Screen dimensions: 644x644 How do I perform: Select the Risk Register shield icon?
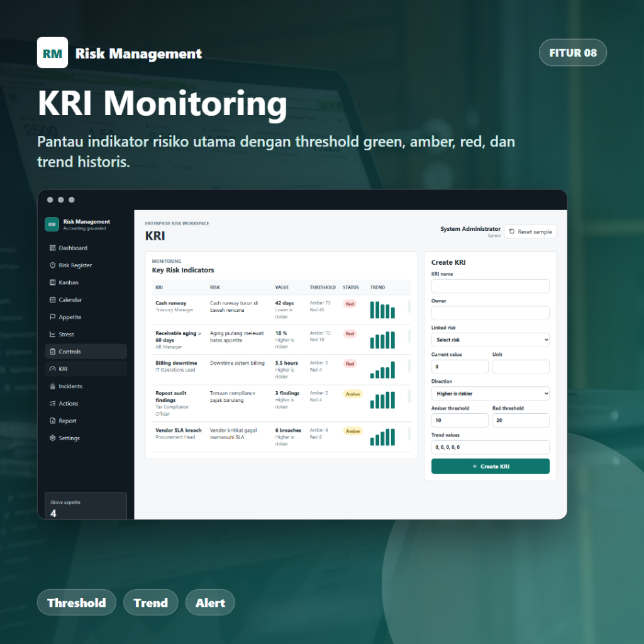point(53,265)
